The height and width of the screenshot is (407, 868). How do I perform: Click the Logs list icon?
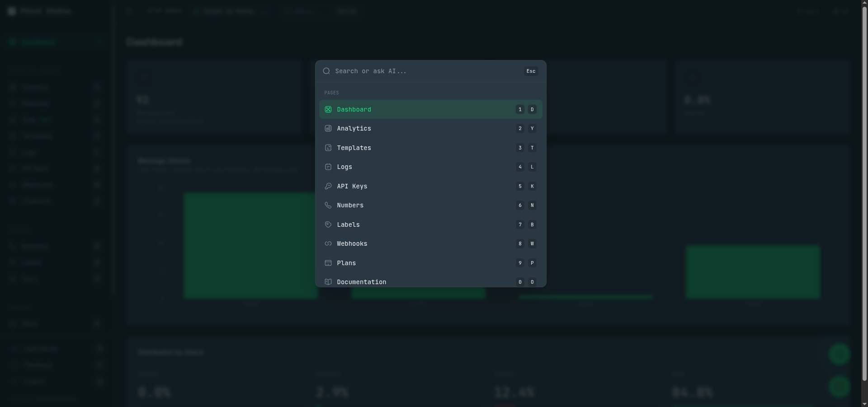point(328,167)
